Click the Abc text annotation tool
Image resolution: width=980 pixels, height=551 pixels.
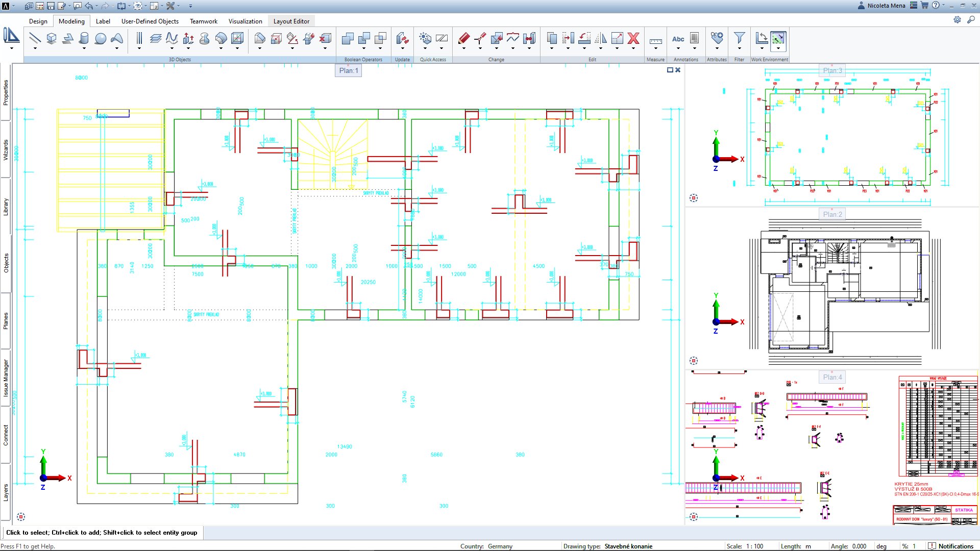[x=678, y=39]
